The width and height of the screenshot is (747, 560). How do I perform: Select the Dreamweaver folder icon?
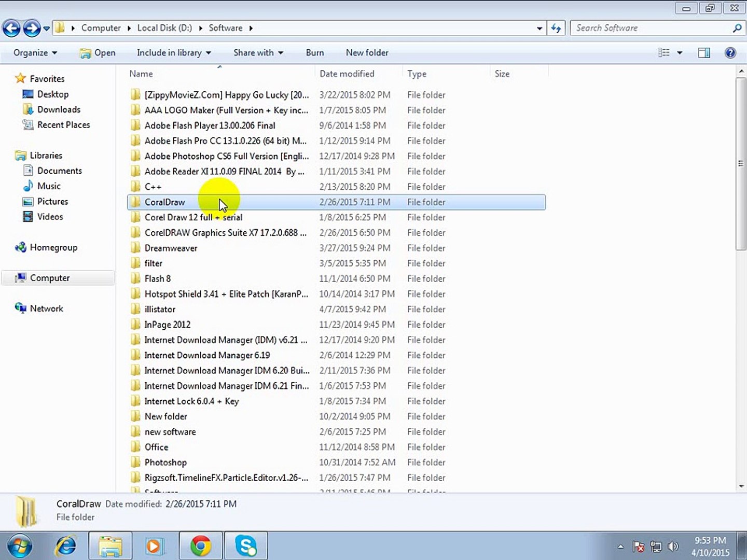(135, 248)
